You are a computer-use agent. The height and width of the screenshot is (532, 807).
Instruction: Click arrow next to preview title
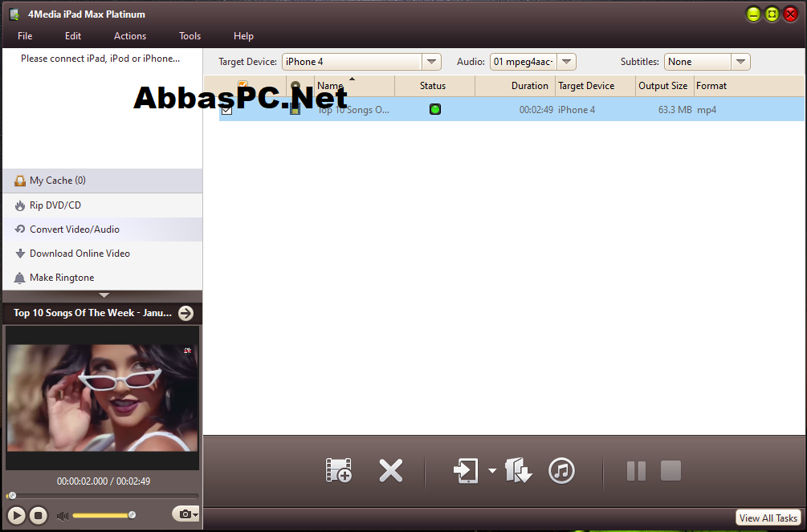coord(185,313)
